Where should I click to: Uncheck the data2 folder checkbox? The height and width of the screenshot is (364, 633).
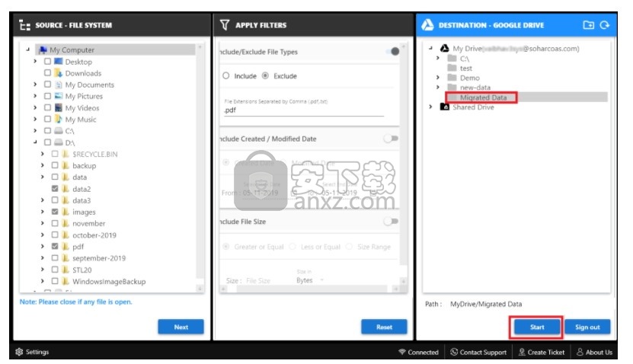click(x=55, y=188)
